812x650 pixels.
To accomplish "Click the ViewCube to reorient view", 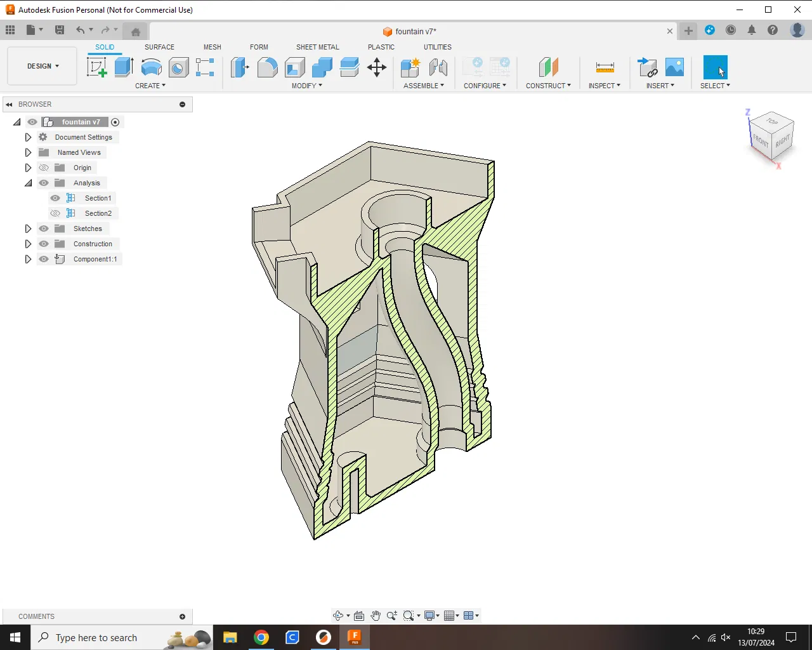I will point(771,136).
